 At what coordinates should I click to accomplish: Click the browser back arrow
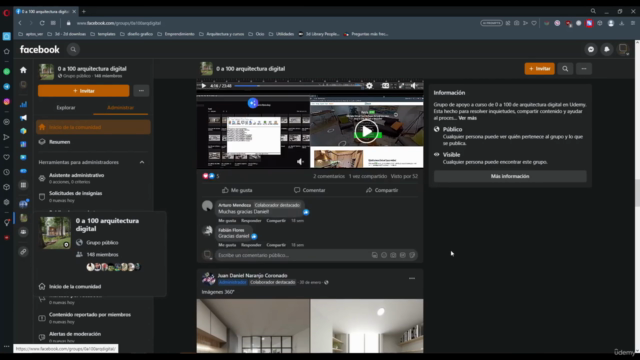coord(20,23)
